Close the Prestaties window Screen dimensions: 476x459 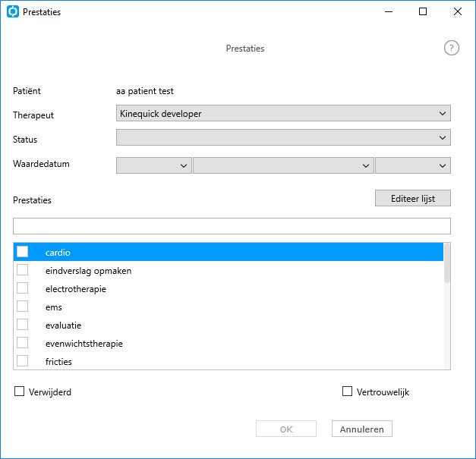tap(458, 11)
